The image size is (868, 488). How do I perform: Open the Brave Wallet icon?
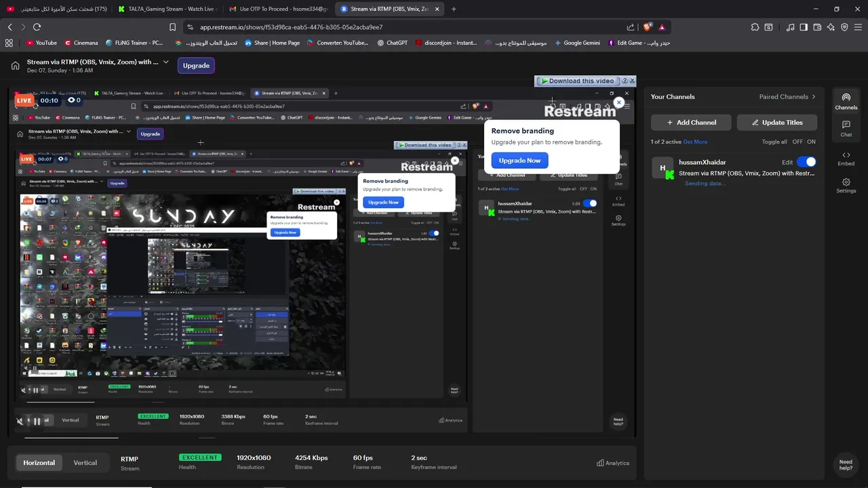point(817,27)
